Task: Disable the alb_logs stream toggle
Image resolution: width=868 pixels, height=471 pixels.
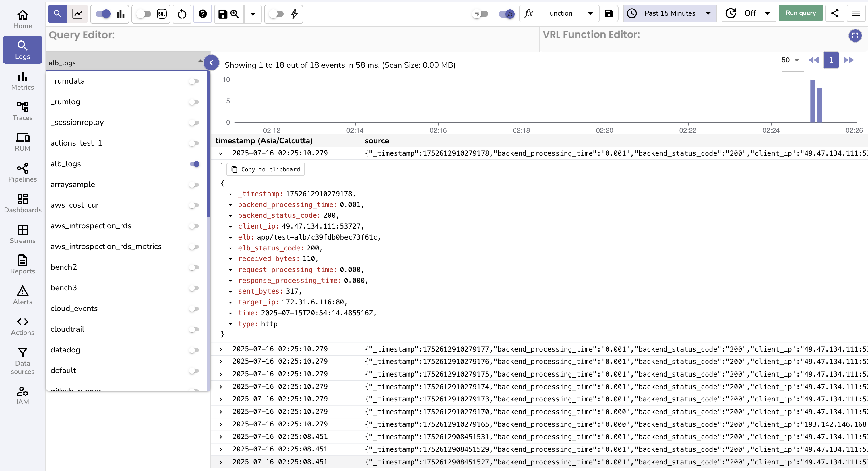Action: [x=194, y=164]
